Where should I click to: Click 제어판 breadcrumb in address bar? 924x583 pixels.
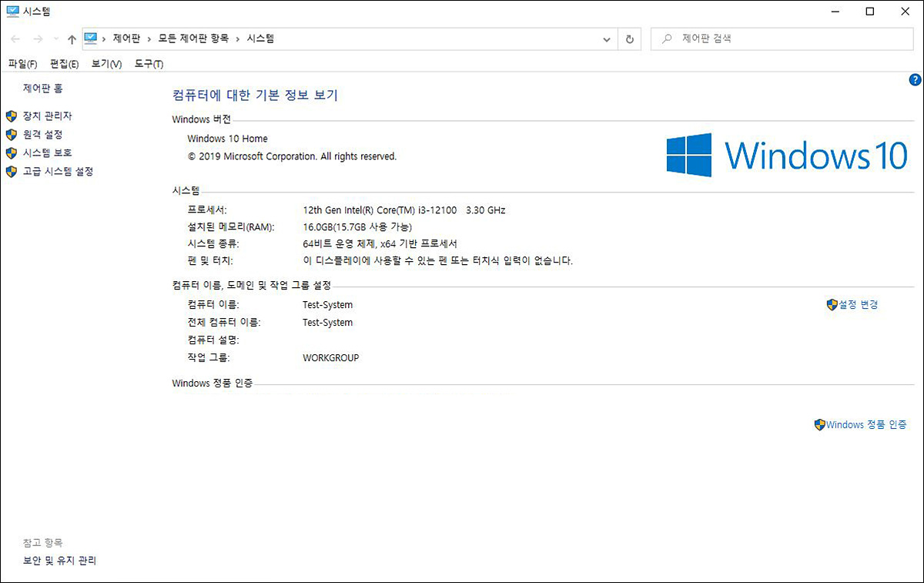[126, 39]
